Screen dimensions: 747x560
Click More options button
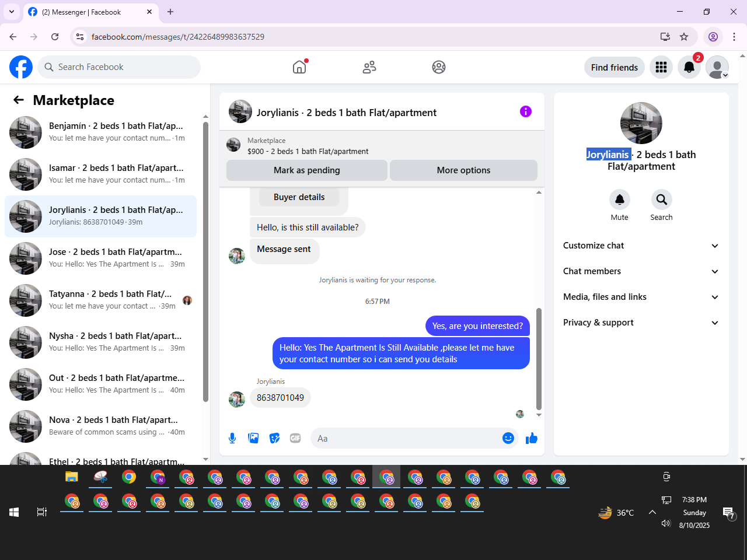(x=463, y=170)
